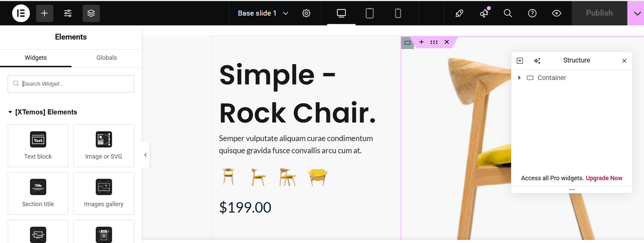The image size is (644, 243).
Task: Click the Search Widget input field
Action: (71, 84)
